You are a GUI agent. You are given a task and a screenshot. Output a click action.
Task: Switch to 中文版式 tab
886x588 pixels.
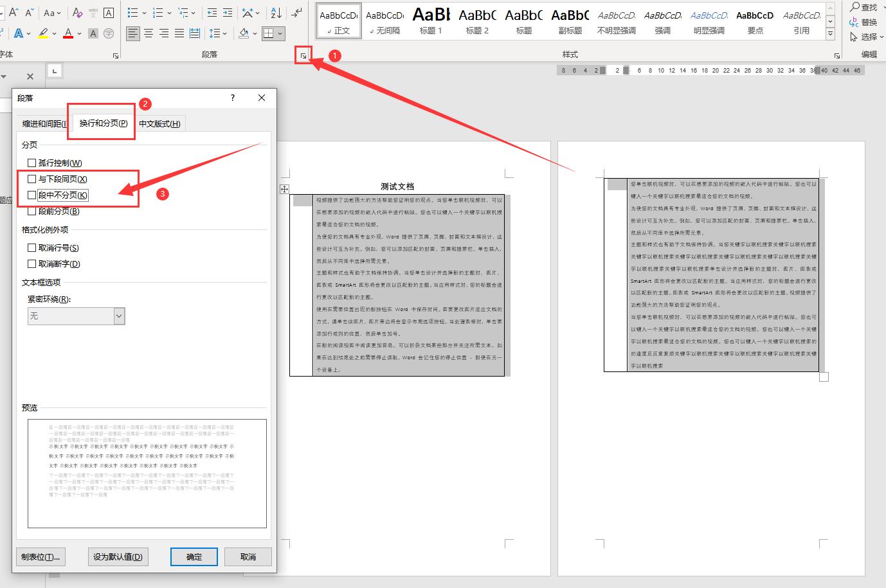point(159,124)
